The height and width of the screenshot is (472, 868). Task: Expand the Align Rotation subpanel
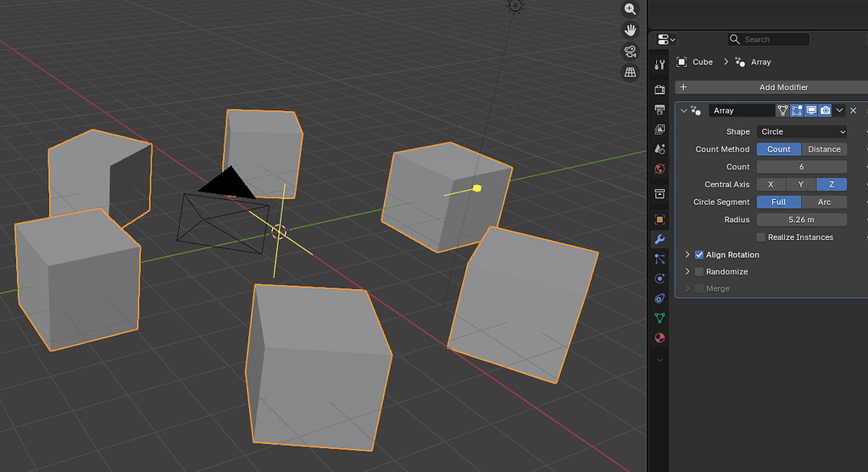687,254
